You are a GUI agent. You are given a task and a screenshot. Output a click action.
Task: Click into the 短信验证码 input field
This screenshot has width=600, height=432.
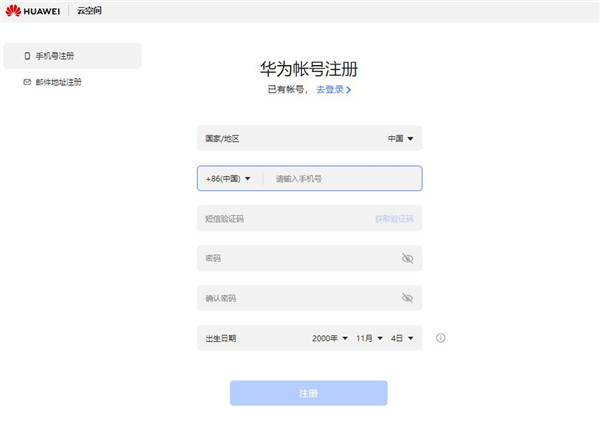click(280, 218)
